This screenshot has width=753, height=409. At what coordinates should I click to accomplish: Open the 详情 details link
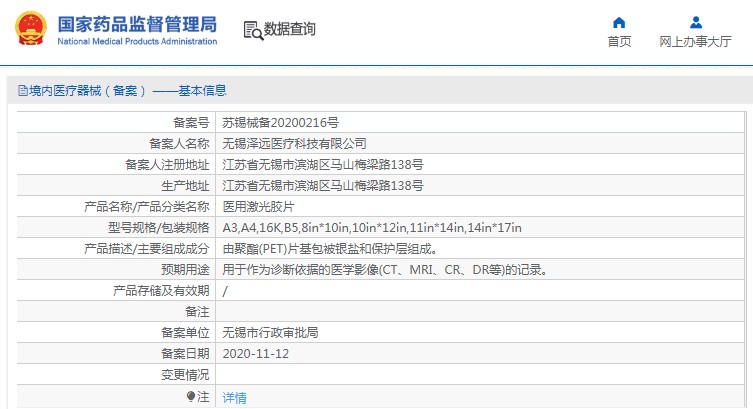[234, 397]
